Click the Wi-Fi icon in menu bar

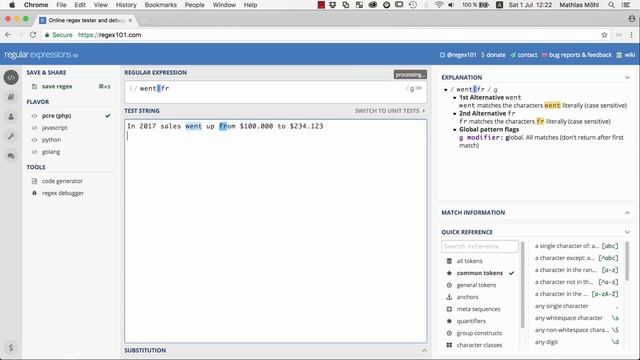439,5
